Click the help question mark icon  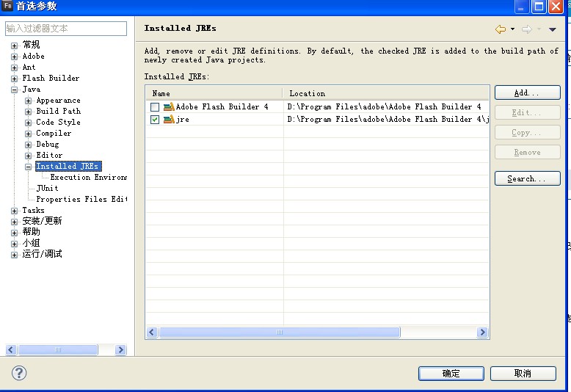tap(19, 373)
